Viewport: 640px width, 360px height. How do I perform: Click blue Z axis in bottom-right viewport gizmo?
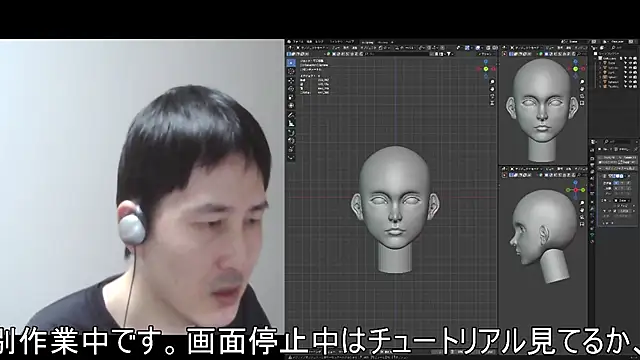pos(576,182)
